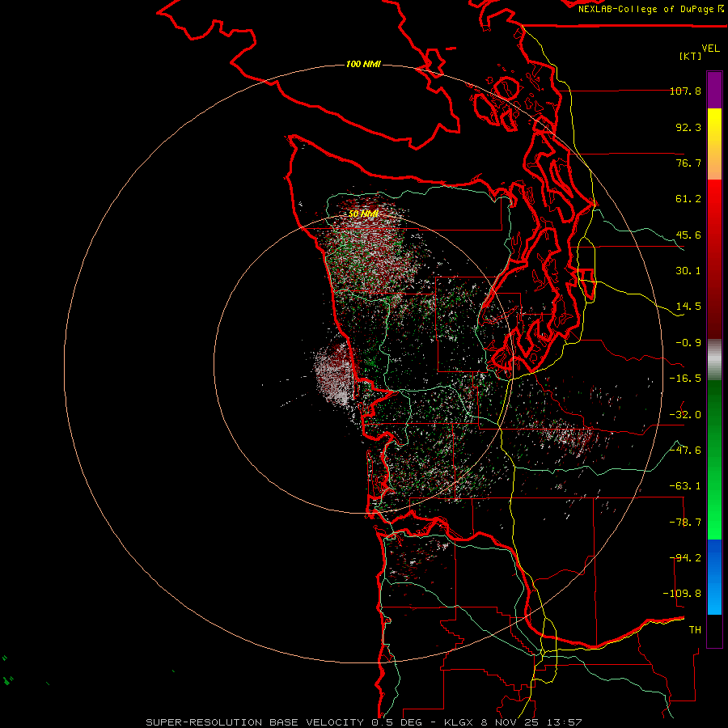This screenshot has height=728, width=728.
Task: Click the 0.5 DEG elevation text
Action: (x=396, y=722)
